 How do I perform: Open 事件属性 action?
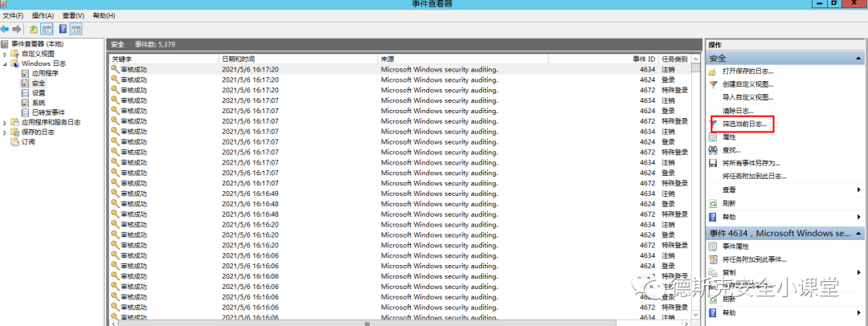coord(735,247)
